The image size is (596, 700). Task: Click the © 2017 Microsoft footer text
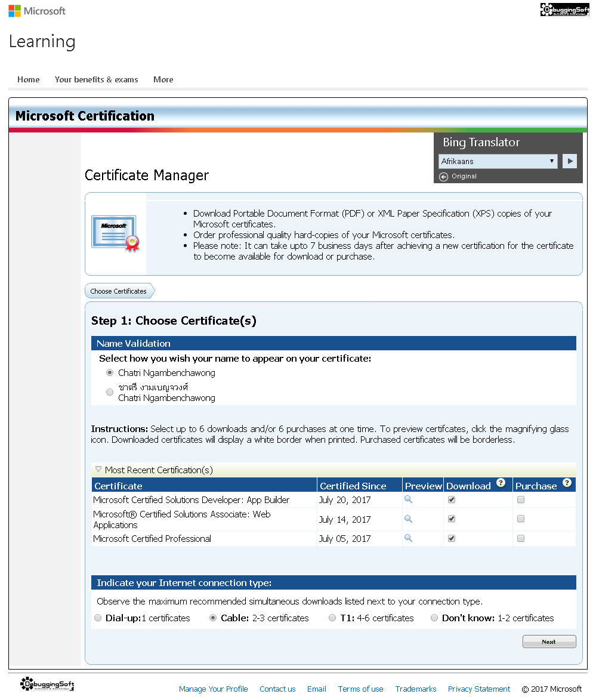552,689
